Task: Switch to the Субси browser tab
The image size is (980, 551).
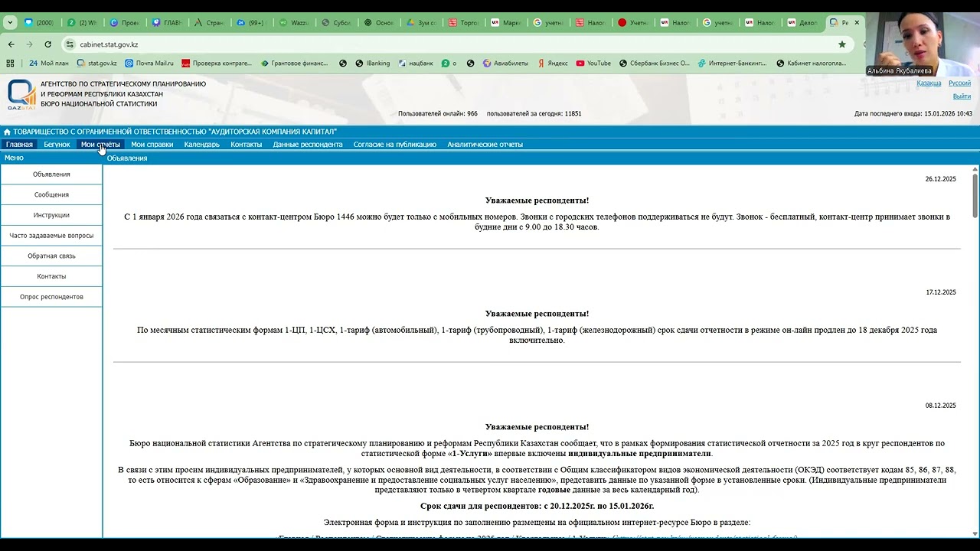Action: [x=337, y=23]
